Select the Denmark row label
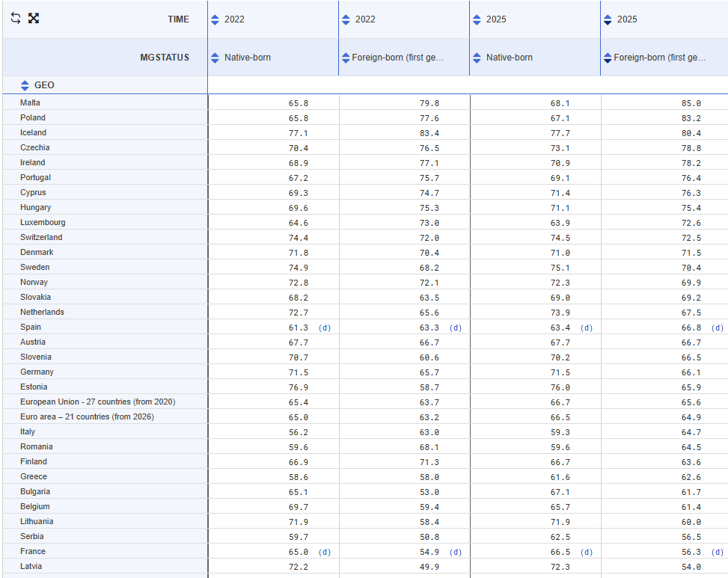The height and width of the screenshot is (578, 728). [37, 252]
